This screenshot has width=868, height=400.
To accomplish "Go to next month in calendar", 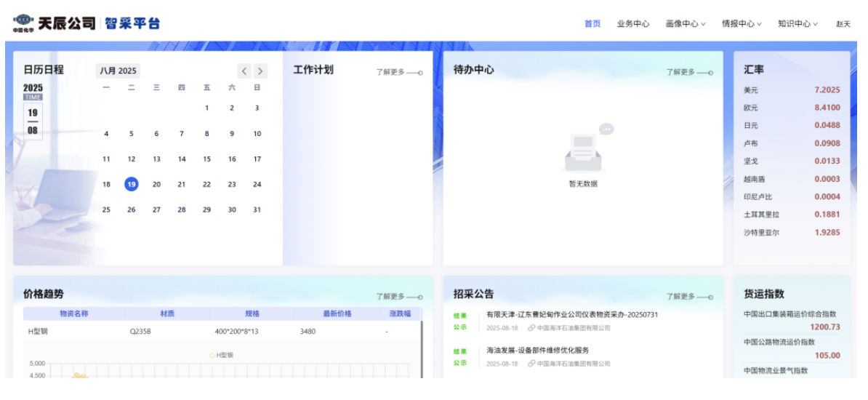I will (260, 71).
